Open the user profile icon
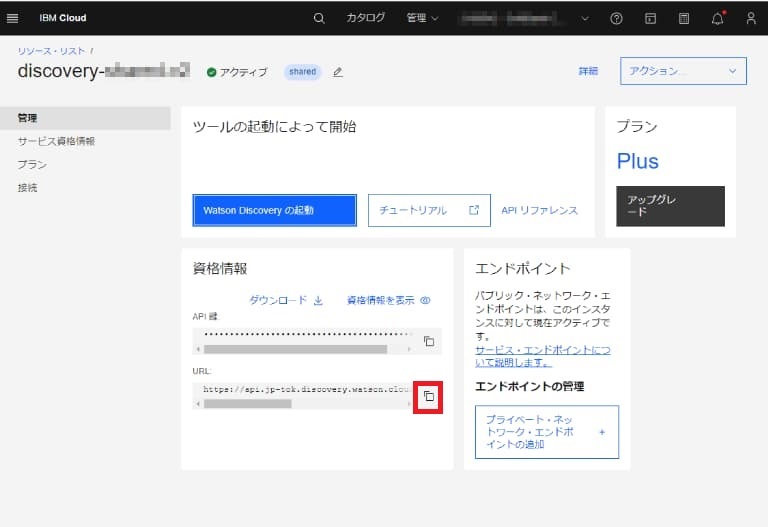768x527 pixels. 751,18
